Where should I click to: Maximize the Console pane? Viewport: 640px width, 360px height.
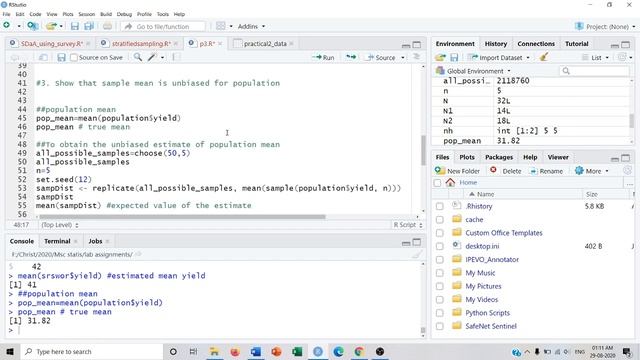417,242
